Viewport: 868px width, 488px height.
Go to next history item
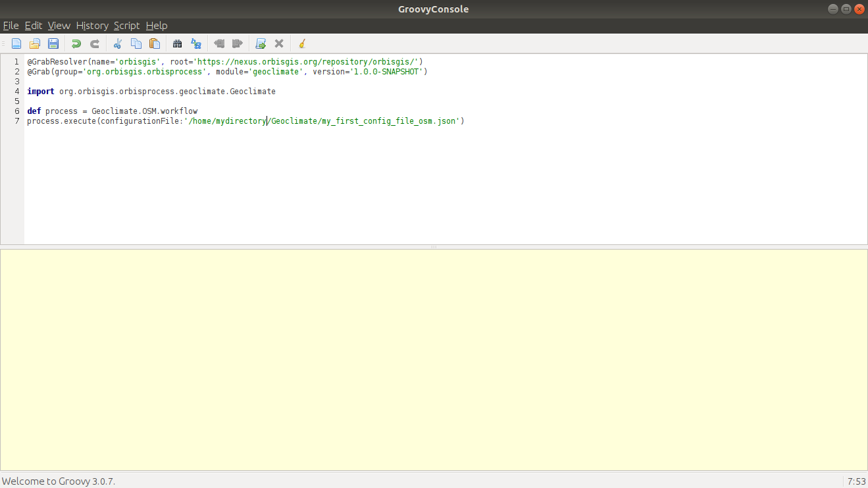coord(238,43)
